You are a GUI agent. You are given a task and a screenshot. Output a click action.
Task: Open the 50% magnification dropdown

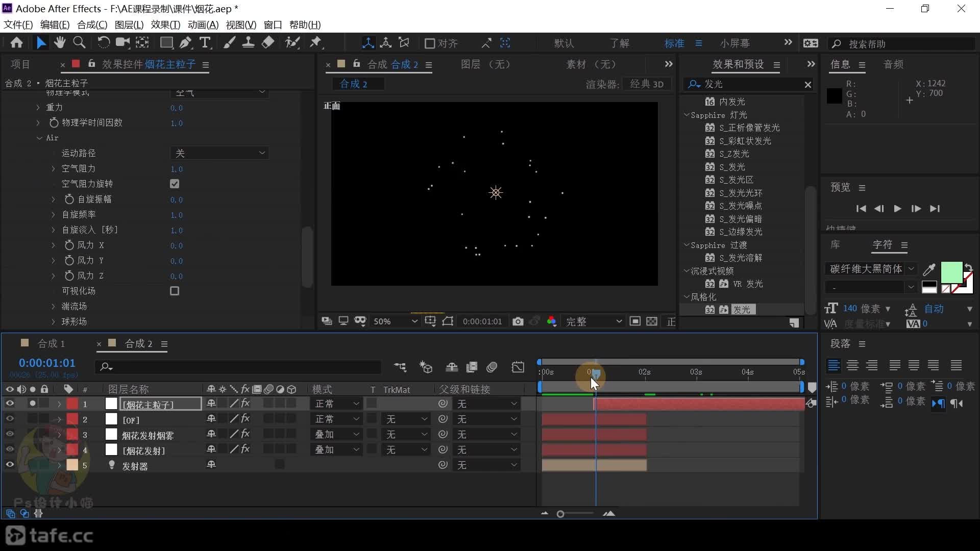[x=395, y=321]
